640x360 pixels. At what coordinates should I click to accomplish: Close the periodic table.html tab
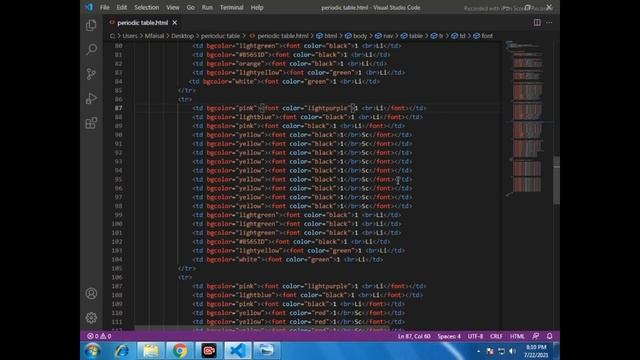175,22
